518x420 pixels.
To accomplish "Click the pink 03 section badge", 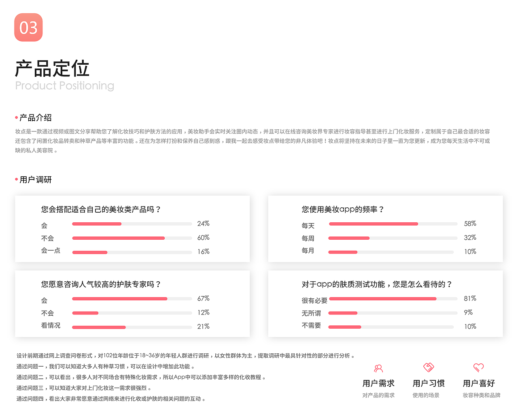I will click(x=28, y=27).
